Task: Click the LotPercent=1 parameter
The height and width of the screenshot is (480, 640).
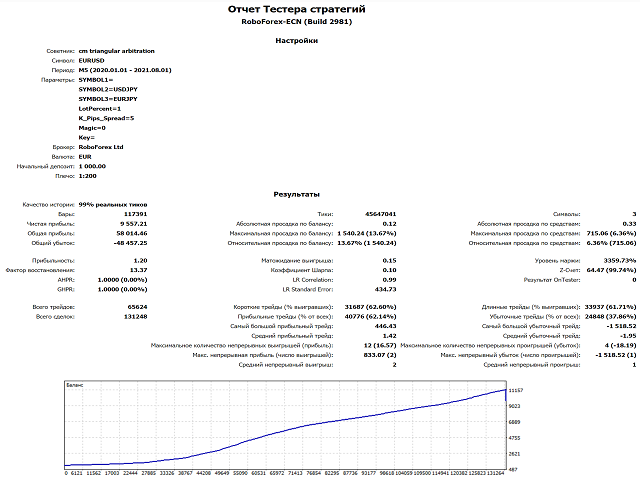Action: coord(100,109)
